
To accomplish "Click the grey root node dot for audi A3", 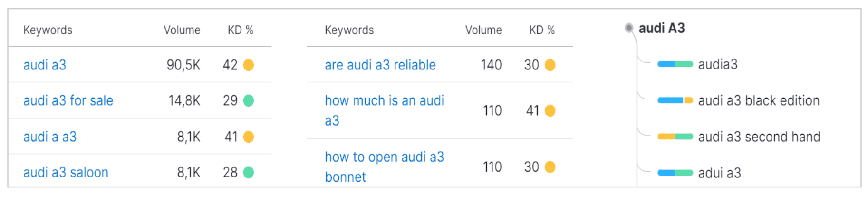I will 629,28.
